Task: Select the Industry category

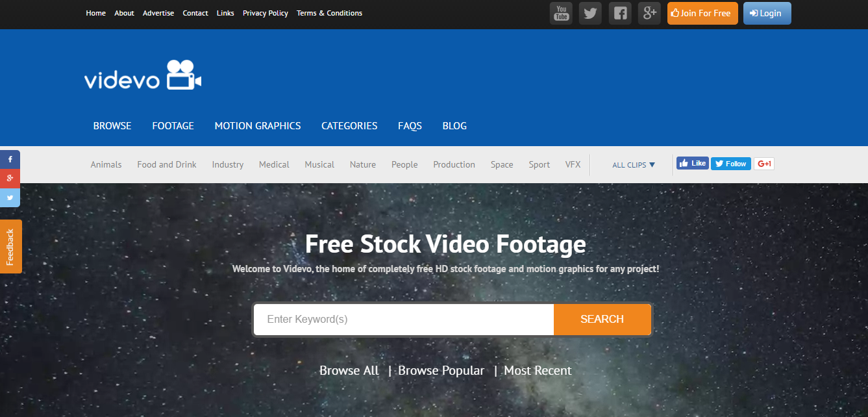Action: tap(228, 165)
